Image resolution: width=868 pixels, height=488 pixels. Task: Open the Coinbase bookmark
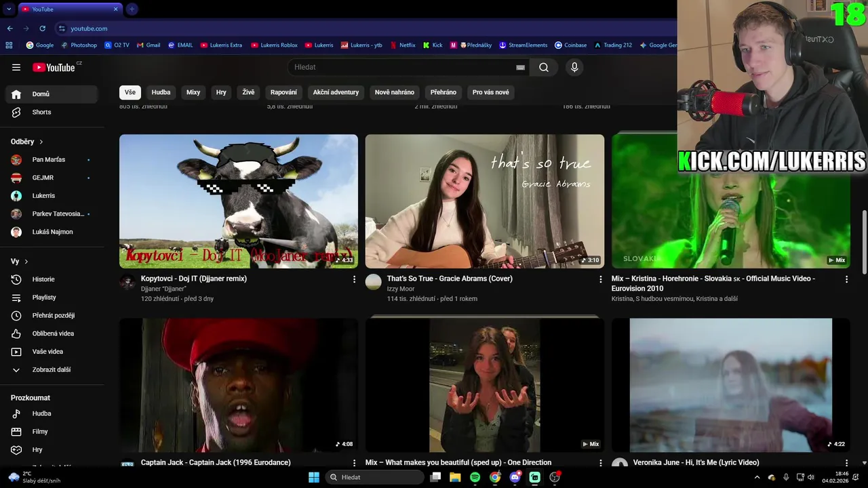[570, 45]
